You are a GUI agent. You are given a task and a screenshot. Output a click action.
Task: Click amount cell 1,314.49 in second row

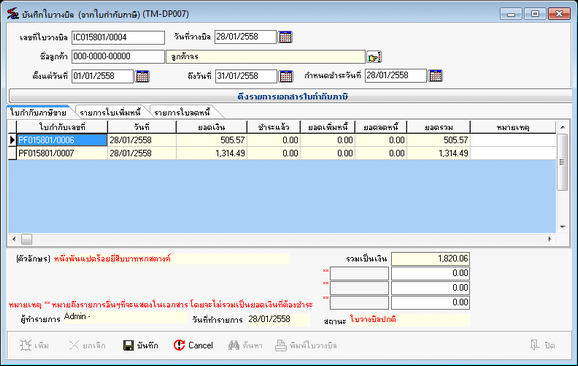tap(212, 153)
